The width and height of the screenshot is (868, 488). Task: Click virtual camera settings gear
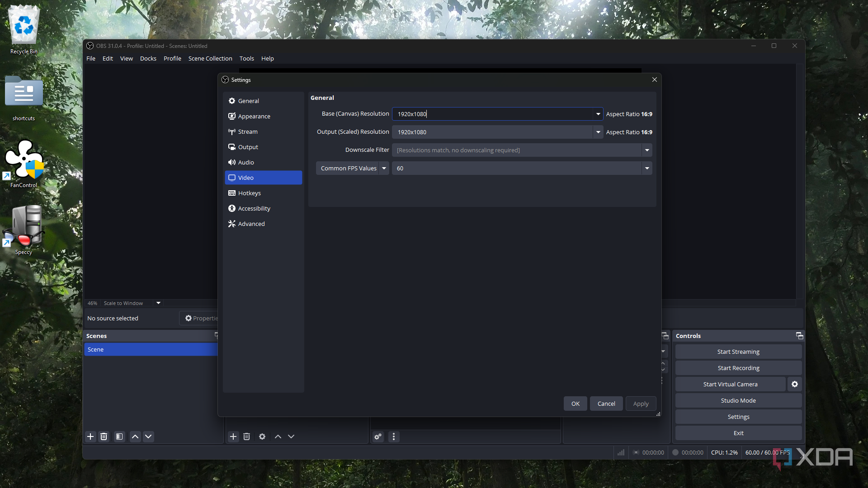[795, 384]
